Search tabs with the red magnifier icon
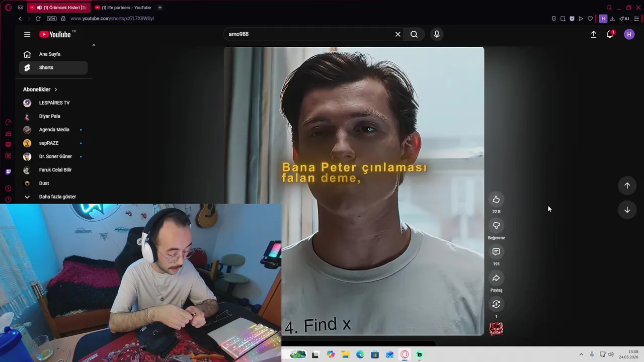Viewport: 644px width, 362px height. point(609,8)
